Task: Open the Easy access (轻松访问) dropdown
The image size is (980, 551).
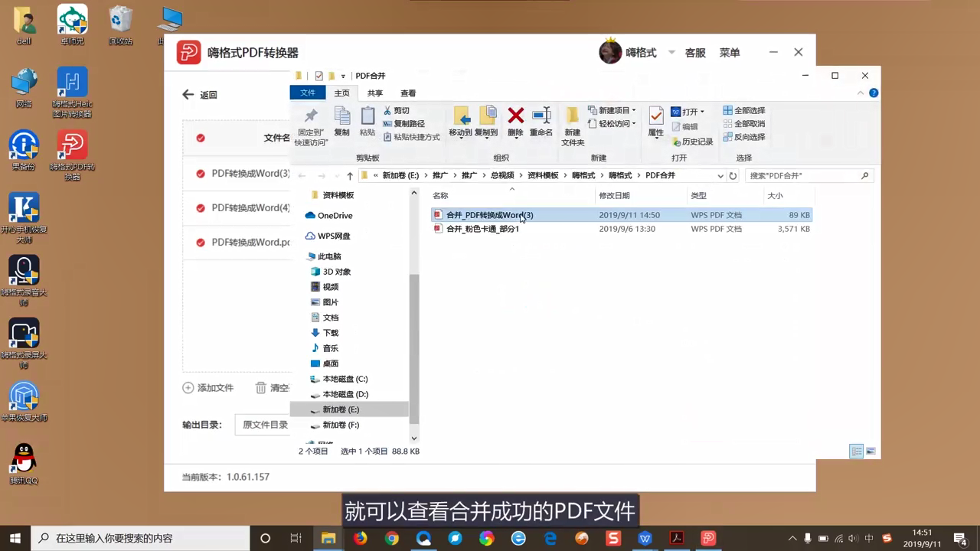Action: [612, 123]
